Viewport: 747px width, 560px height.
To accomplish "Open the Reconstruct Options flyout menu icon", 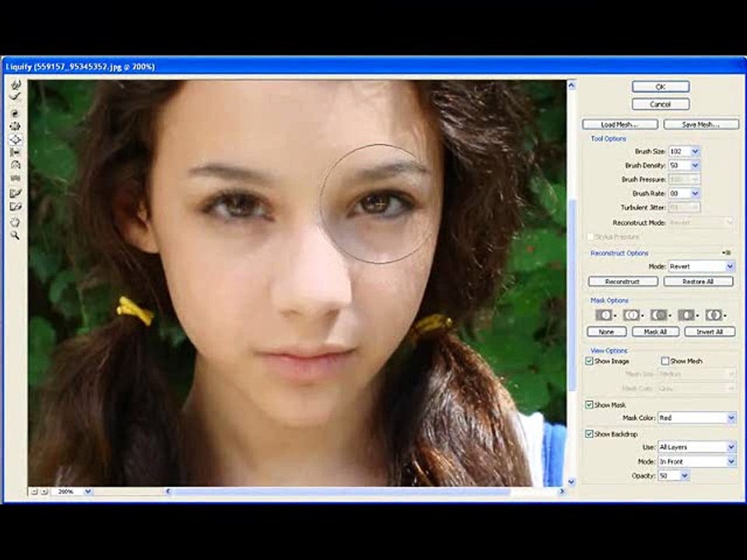I will 727,253.
